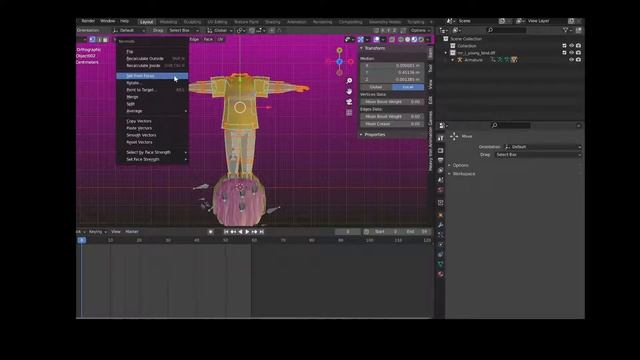Switch perspective/orthographic grid icon

click(x=349, y=112)
